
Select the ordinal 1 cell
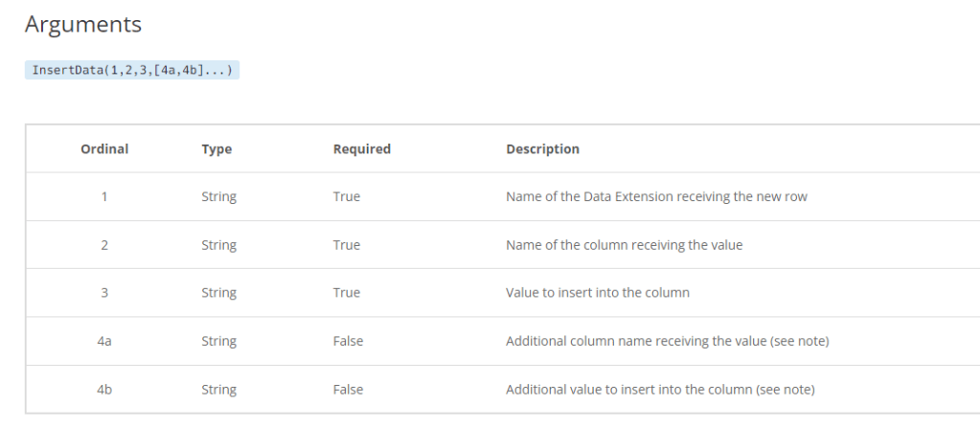[104, 197]
